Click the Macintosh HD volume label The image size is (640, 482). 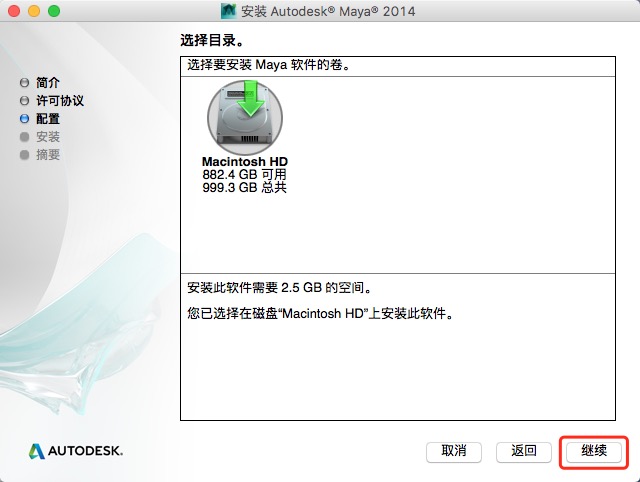244,162
